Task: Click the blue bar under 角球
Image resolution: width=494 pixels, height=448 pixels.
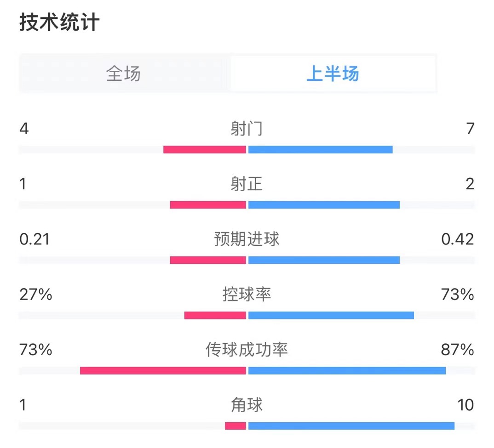Action: [x=351, y=425]
